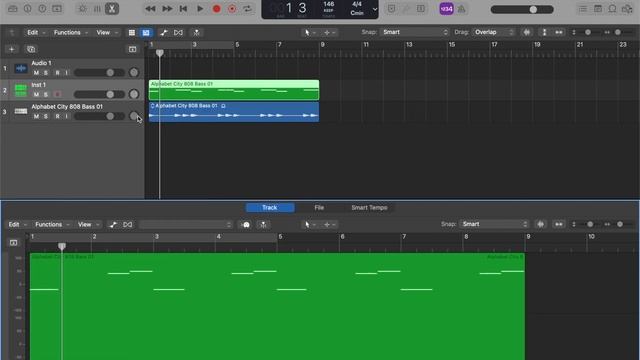The height and width of the screenshot is (360, 640).
Task: Solo the Inst 1 track
Action: (46, 95)
